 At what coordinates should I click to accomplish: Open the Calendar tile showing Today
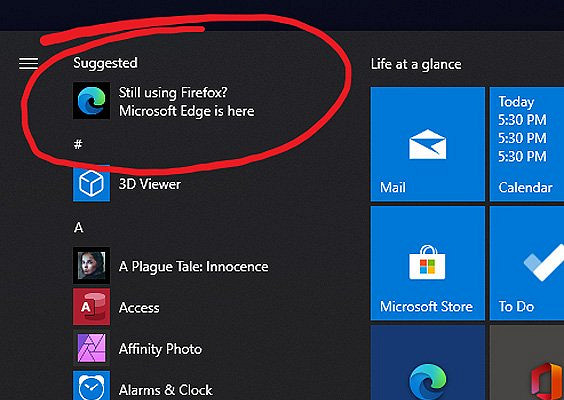click(x=527, y=144)
